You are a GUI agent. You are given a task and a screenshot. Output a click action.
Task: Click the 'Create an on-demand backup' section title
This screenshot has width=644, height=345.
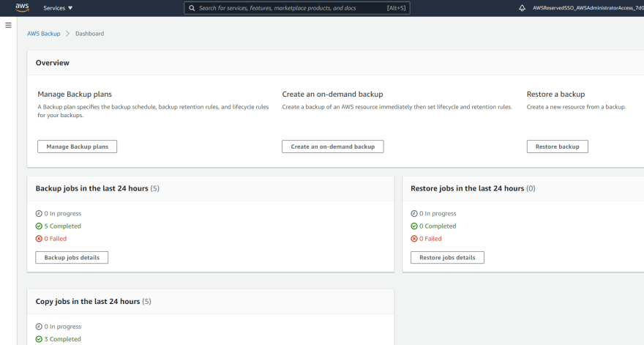pyautogui.click(x=333, y=94)
